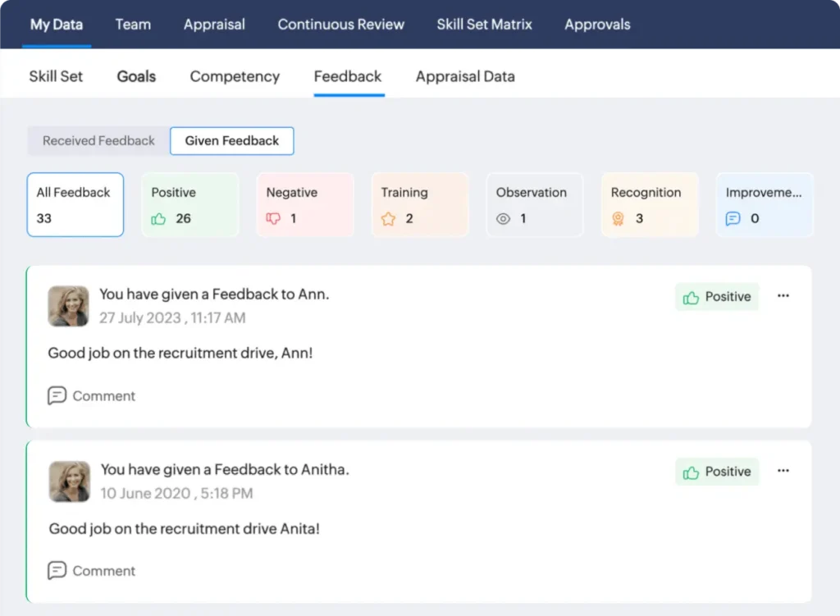
Task: Switch to Received Feedback view
Action: point(96,141)
